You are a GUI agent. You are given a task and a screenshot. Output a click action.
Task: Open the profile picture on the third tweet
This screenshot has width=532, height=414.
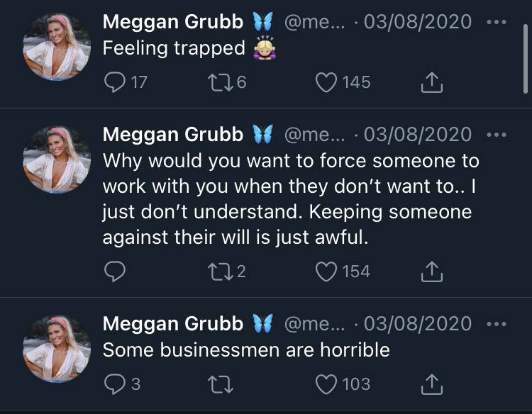pos(57,349)
